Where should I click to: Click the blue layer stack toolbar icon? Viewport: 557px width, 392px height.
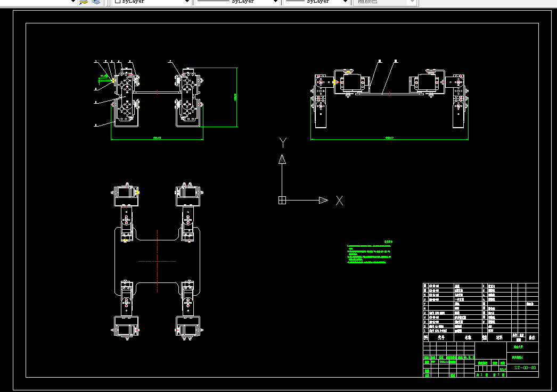(96, 2)
